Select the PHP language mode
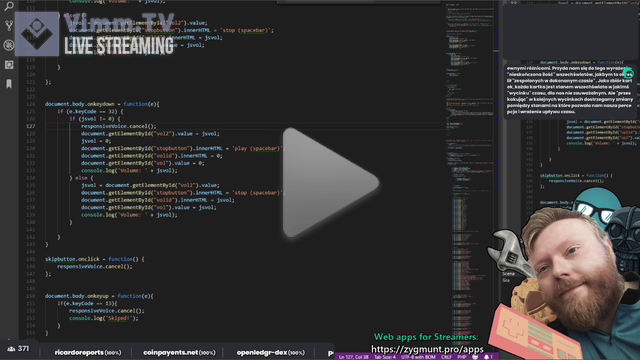 pos(462,357)
